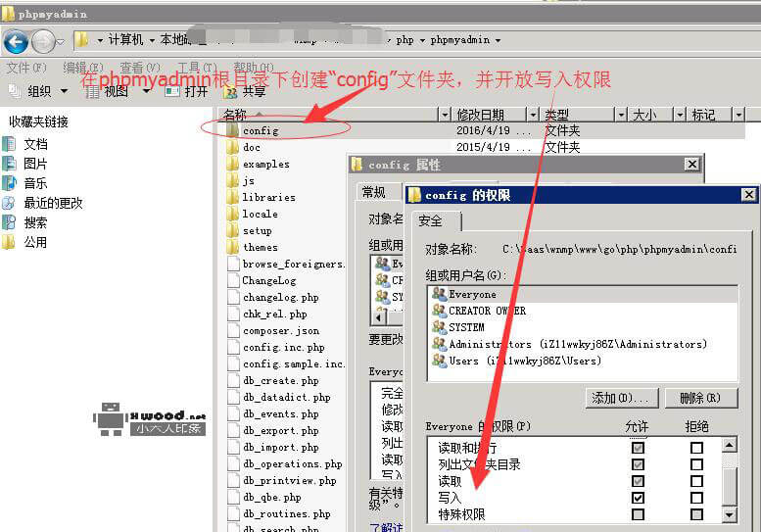Select CREATOR OWNER in user list
The height and width of the screenshot is (532, 761).
tap(487, 311)
